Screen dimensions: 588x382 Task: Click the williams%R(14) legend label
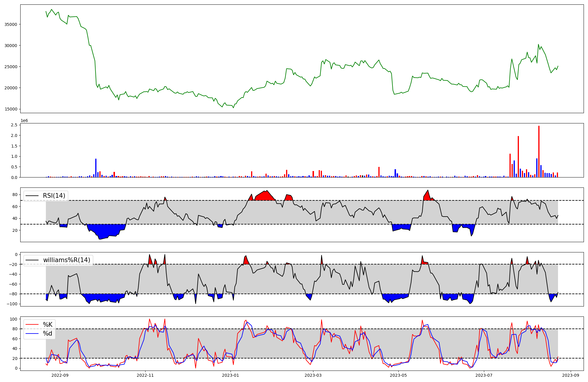tap(66, 260)
